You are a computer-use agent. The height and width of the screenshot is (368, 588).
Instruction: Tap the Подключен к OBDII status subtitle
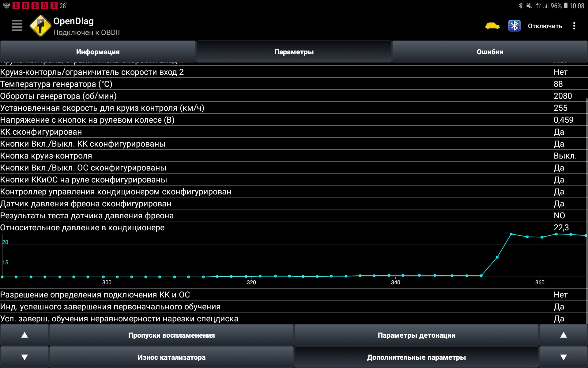[86, 33]
